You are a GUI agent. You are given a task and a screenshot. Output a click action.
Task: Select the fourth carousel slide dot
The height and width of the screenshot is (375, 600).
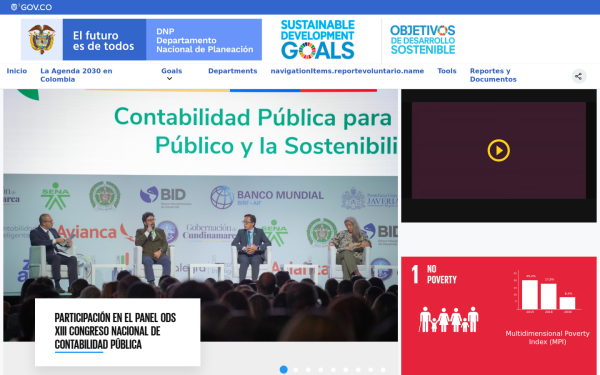pyautogui.click(x=321, y=370)
